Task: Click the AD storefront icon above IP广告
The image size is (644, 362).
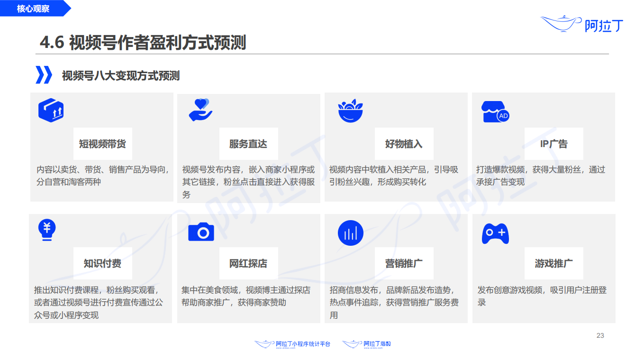Action: point(495,111)
